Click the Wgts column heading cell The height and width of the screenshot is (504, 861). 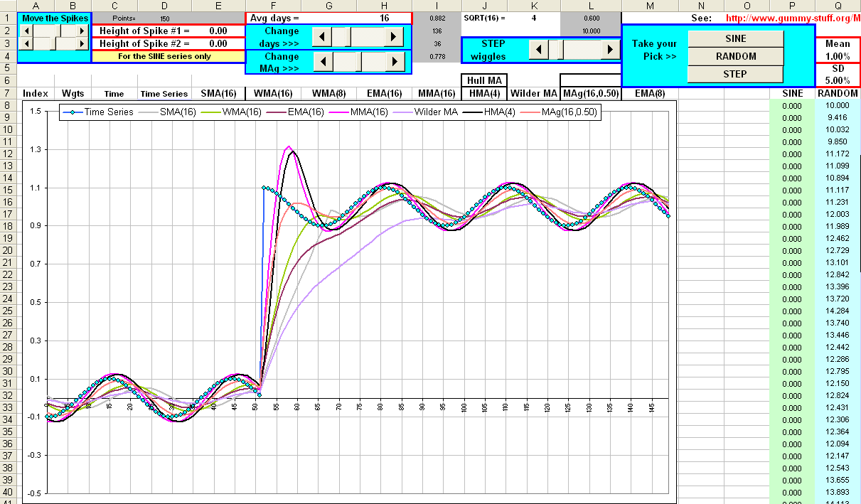click(x=73, y=93)
